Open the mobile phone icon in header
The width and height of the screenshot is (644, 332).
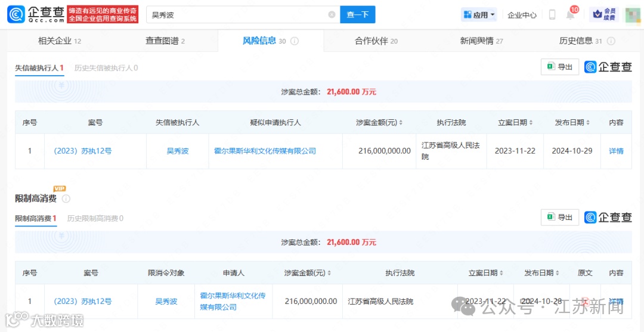(x=552, y=15)
